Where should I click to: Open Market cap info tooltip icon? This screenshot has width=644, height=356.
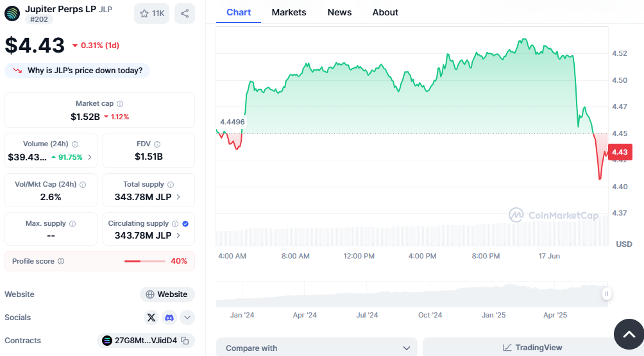[120, 104]
